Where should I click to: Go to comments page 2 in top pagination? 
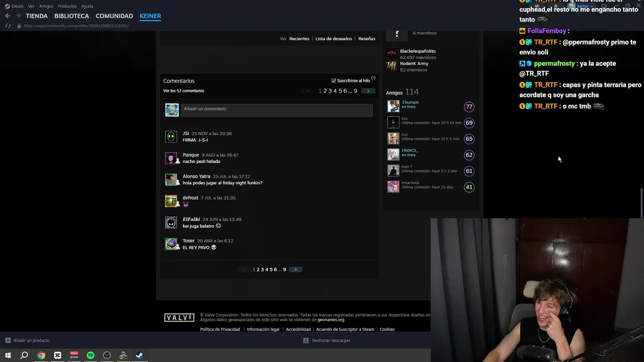point(325,91)
